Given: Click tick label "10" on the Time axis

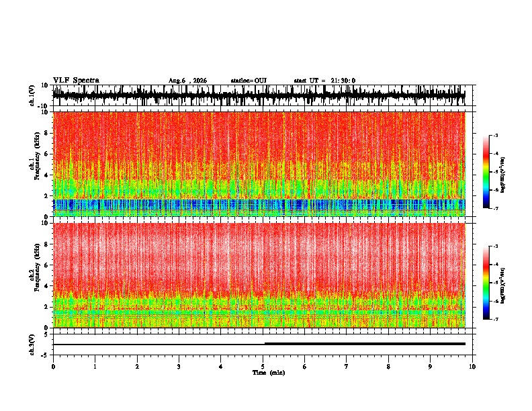Looking at the screenshot, I should coord(472,367).
